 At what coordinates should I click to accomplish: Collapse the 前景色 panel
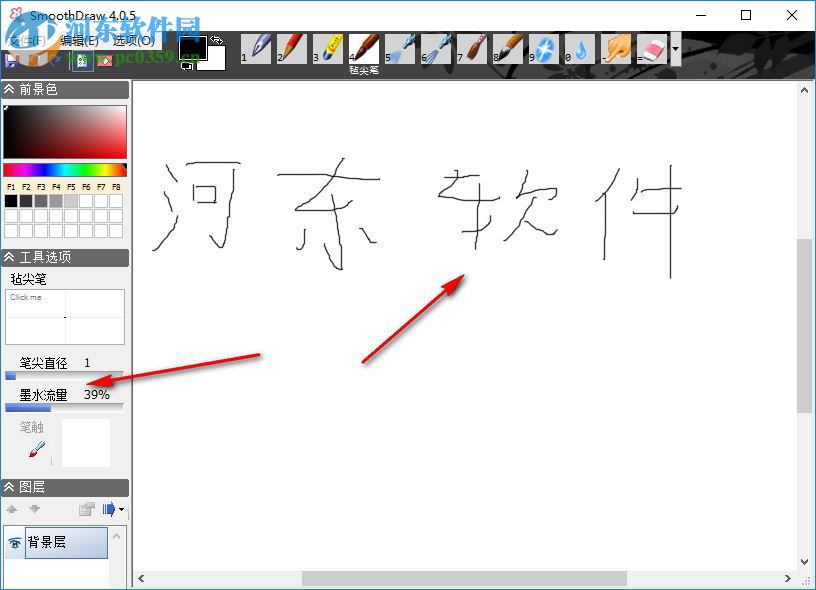[x=9, y=89]
